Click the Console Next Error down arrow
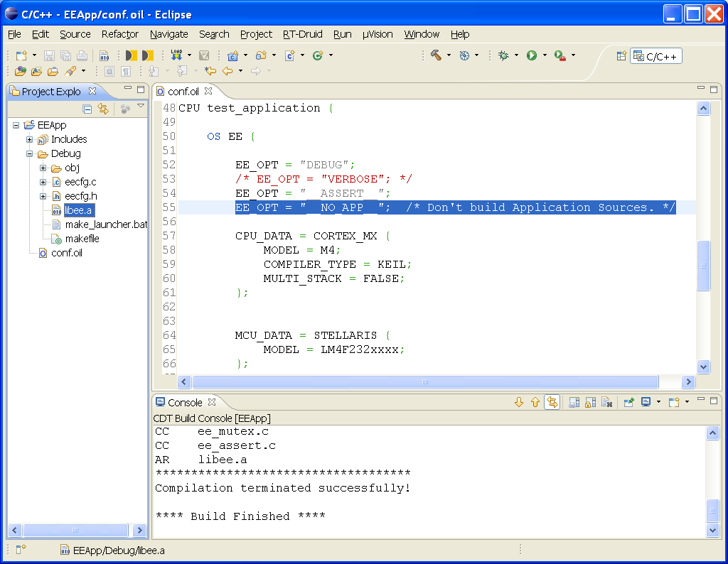 [519, 402]
